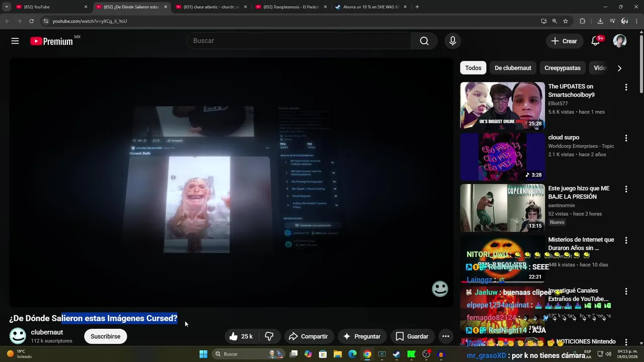This screenshot has width=644, height=362.
Task: Click the Worldcorp Enterprises - Topic text
Action: [581, 146]
